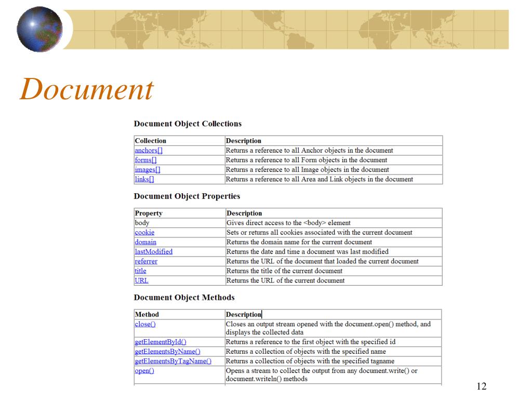Click 'Returns the URL of the current document'
The width and height of the screenshot is (532, 399).
tap(285, 280)
